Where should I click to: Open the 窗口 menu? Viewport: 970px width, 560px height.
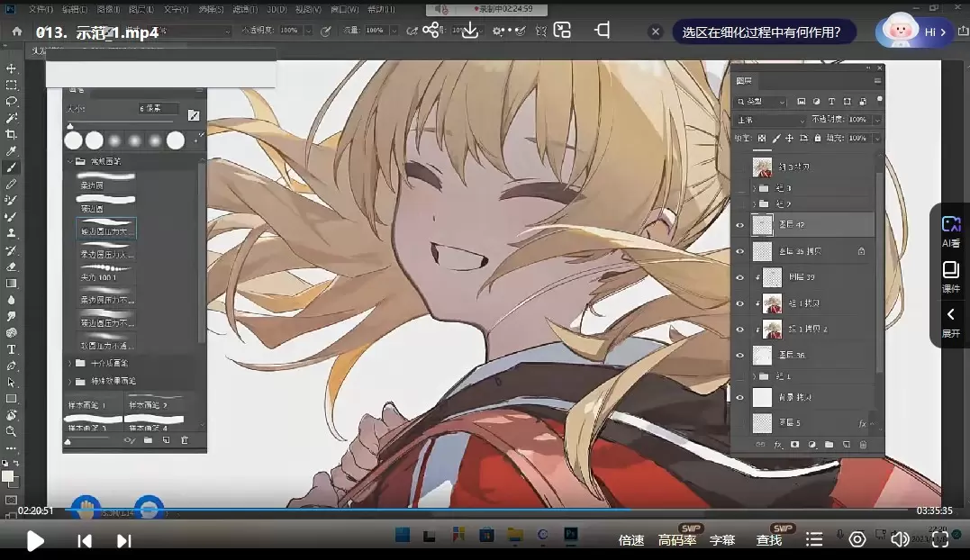[x=344, y=9]
